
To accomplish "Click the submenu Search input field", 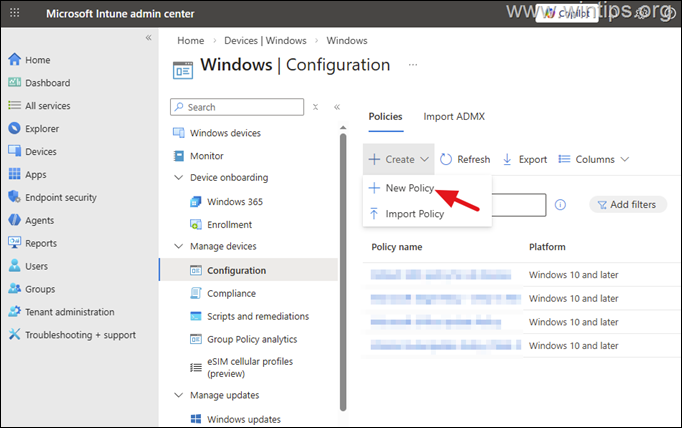I will 237,107.
